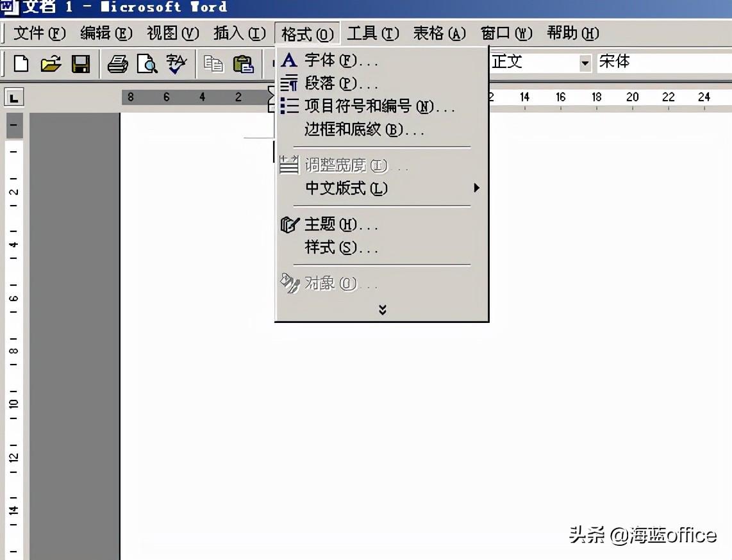Screen dimensions: 732x560
Task: Click the Save floppy disk icon
Action: [81, 63]
